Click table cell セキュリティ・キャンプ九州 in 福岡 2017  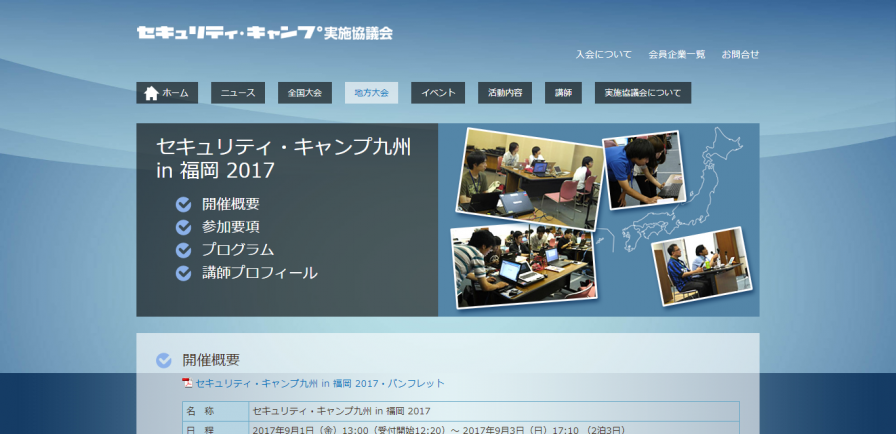pyautogui.click(x=494, y=411)
